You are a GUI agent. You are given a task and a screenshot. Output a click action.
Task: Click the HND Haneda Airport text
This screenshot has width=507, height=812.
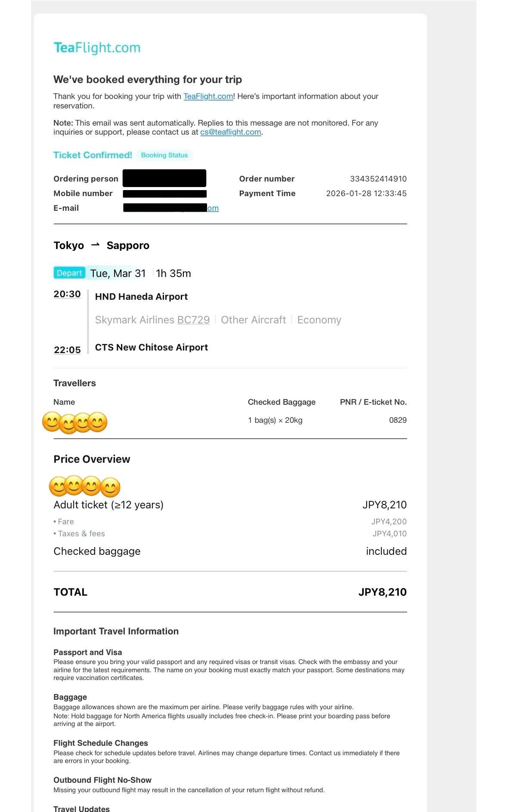point(141,297)
